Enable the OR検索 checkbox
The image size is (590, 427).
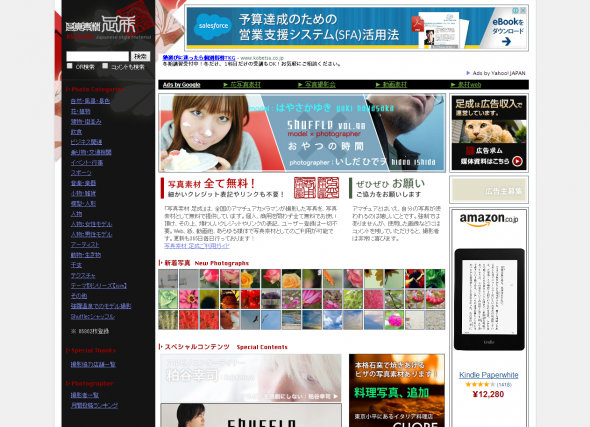tap(70, 66)
